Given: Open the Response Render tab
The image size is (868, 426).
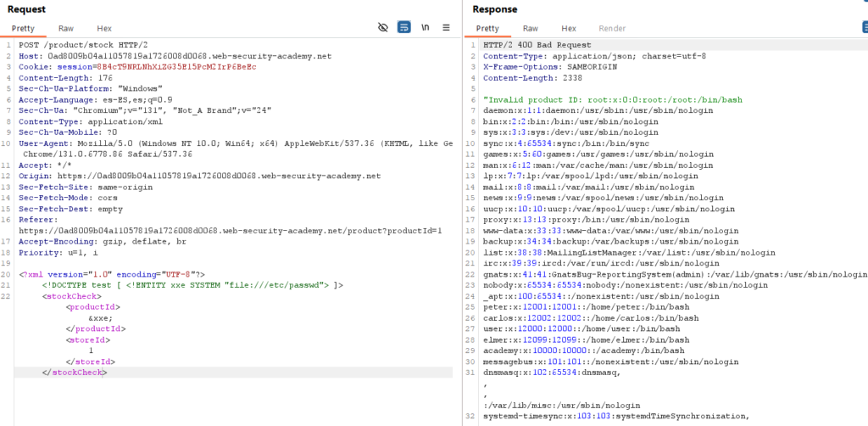Looking at the screenshot, I should point(612,28).
